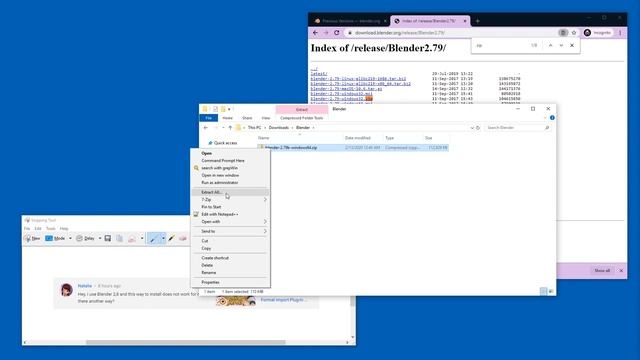Open the Snipping Tool Tools menu
Screen dimensions: 640x360
tap(51, 229)
